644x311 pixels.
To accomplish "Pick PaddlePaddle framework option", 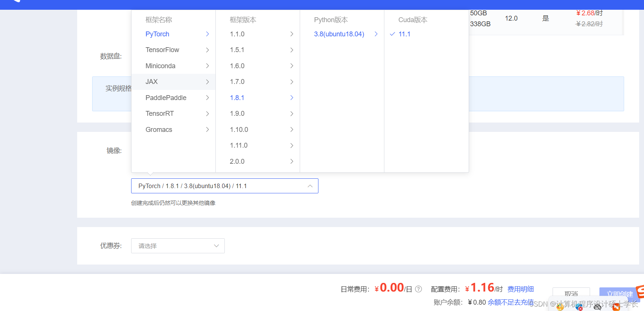I will click(173, 98).
